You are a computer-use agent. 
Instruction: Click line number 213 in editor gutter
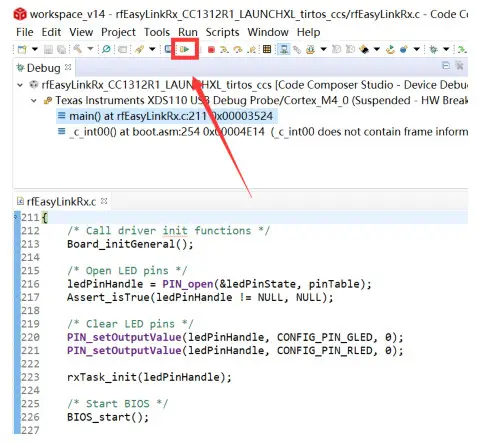pos(30,244)
